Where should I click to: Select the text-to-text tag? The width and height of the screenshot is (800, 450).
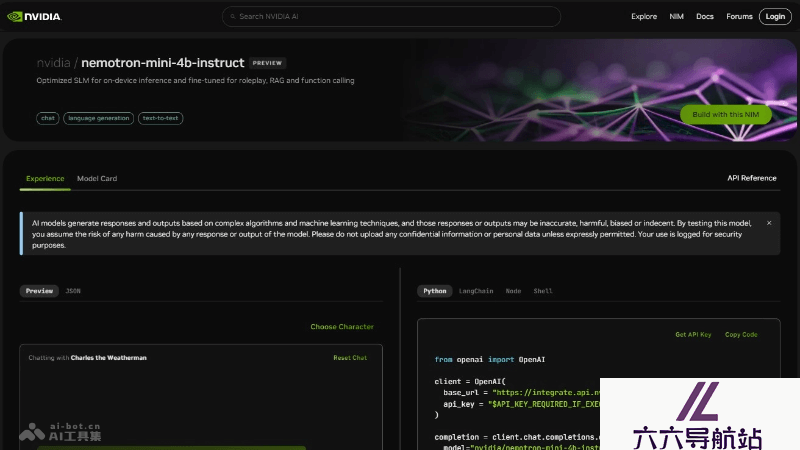[x=160, y=118]
